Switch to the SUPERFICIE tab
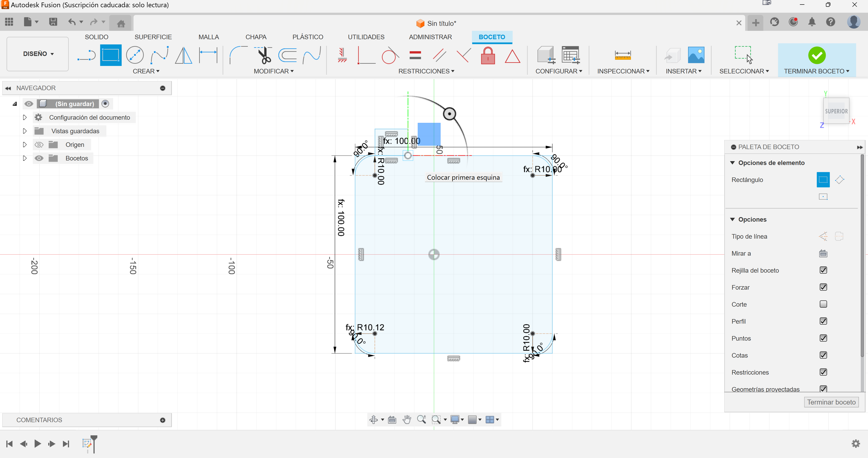 click(x=153, y=37)
